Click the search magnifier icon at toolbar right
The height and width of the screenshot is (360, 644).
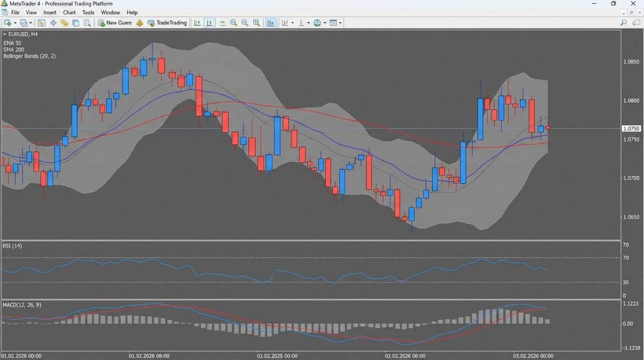pyautogui.click(x=624, y=23)
